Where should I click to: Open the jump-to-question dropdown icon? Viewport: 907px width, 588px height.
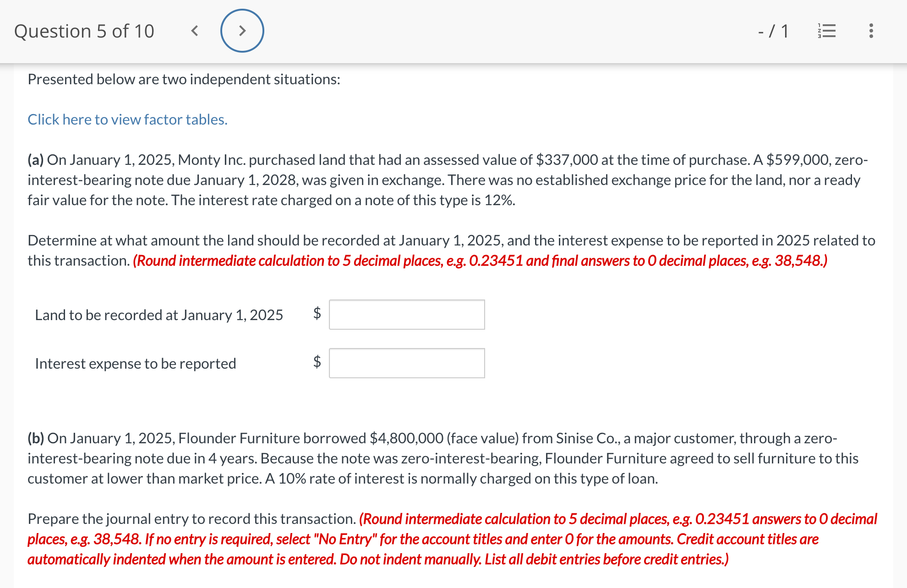pyautogui.click(x=827, y=31)
